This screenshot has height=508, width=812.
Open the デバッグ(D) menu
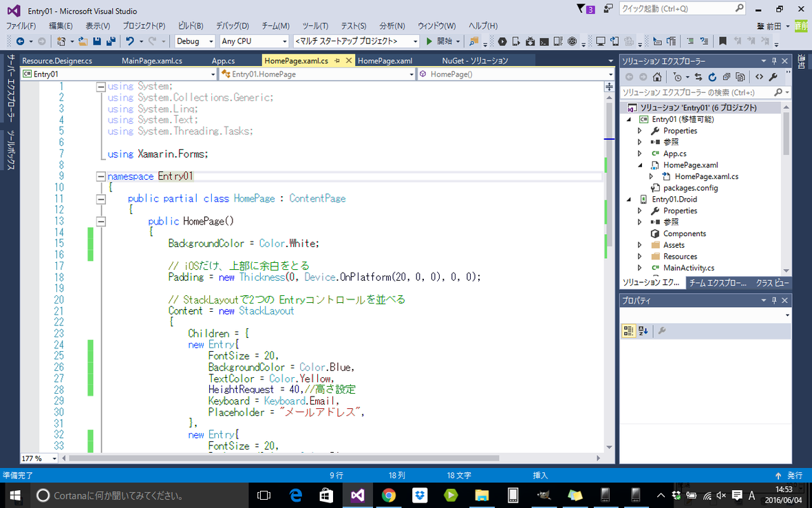point(232,25)
